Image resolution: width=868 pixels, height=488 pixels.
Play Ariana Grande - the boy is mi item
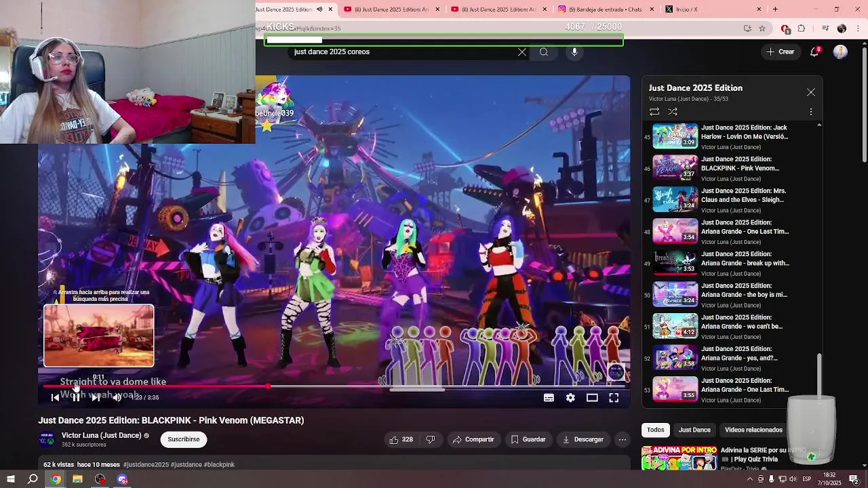tap(728, 295)
